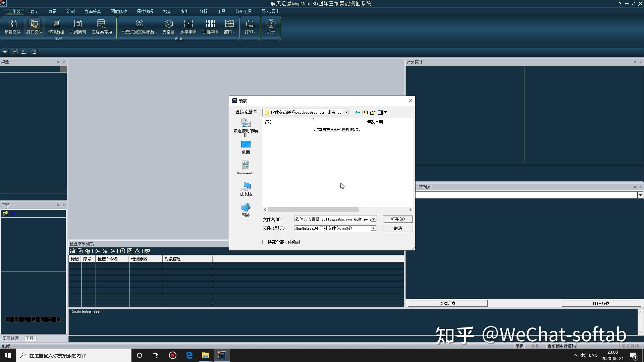The height and width of the screenshot is (362, 644).
Task: Open the 绘制 menu
Action: (70, 11)
